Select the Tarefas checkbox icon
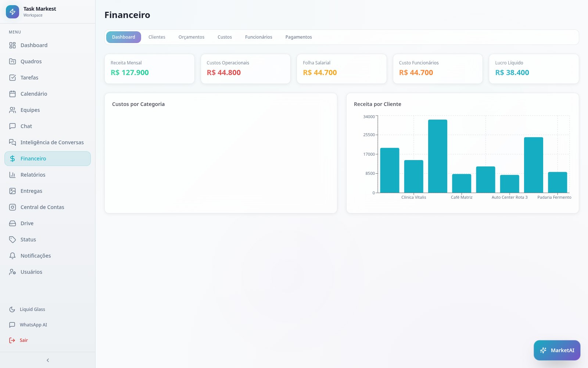The width and height of the screenshot is (588, 368). [12, 78]
